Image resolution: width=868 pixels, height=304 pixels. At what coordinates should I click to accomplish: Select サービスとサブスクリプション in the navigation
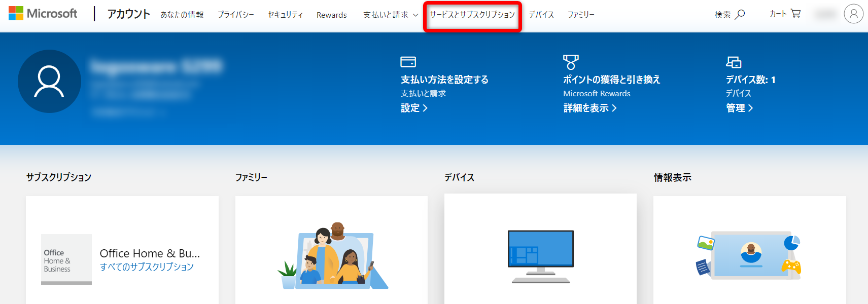(472, 15)
